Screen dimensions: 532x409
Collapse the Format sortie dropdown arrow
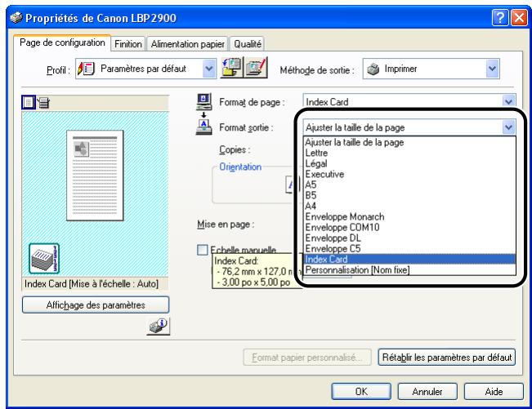click(508, 127)
